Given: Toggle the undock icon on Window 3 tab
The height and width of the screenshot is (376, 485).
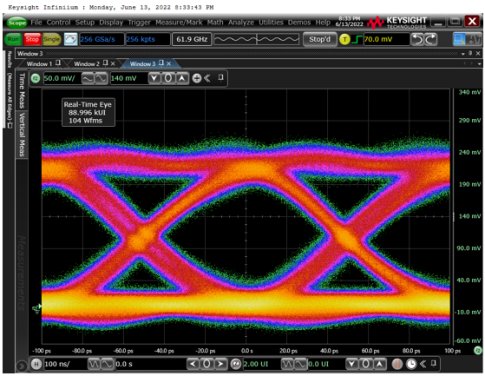Looking at the screenshot, I should 161,63.
